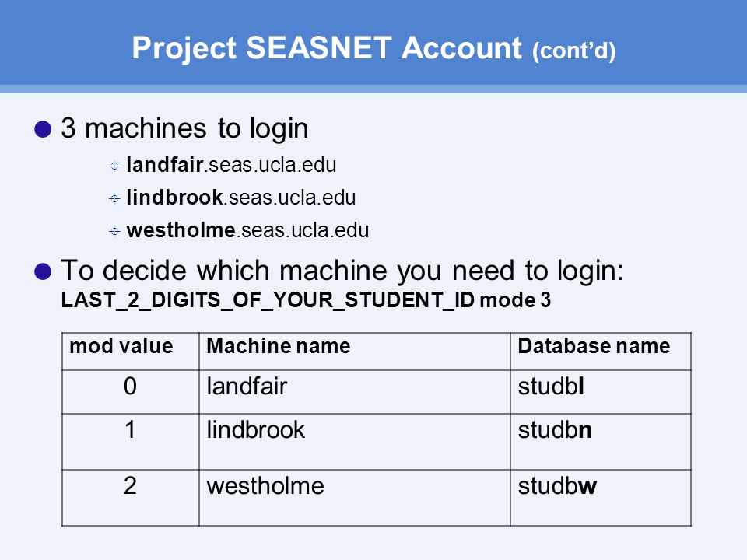The height and width of the screenshot is (560, 747).
Task: Click the 'studbl' database name cell
Action: (601, 392)
